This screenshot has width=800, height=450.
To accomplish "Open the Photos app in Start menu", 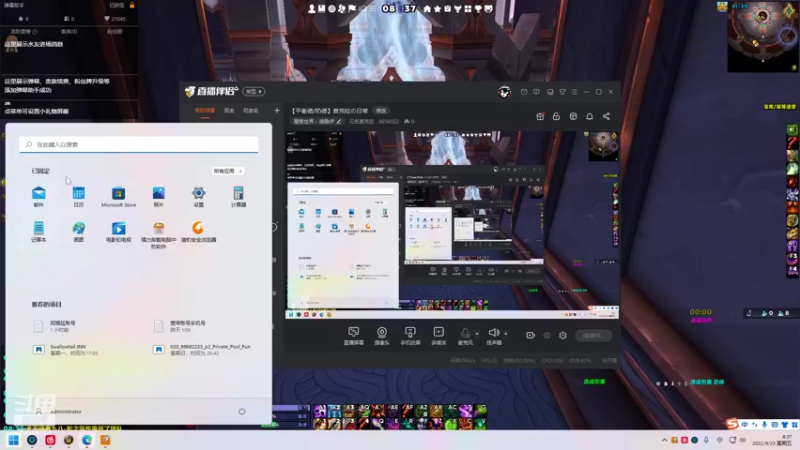I will (159, 196).
